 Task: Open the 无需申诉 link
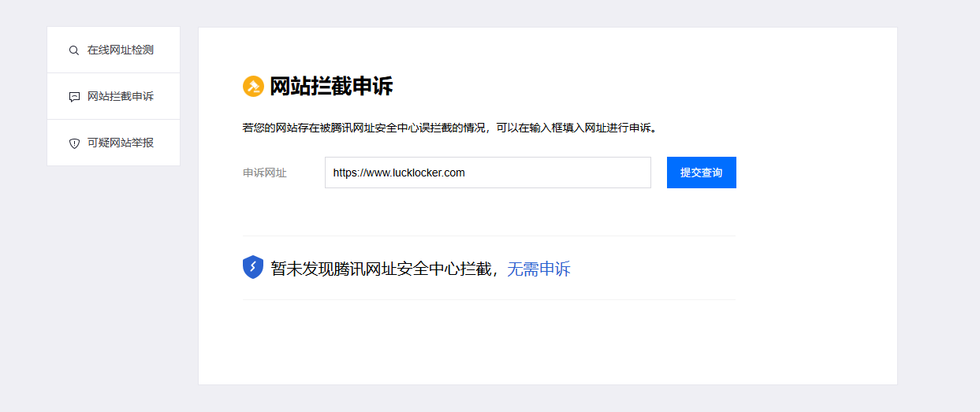pyautogui.click(x=538, y=269)
